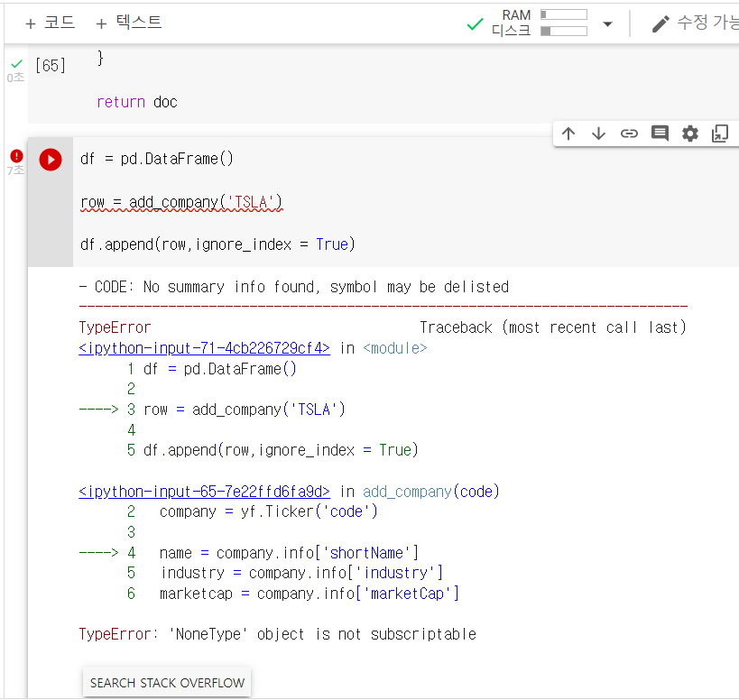Screen dimensions: 739x700
Task: Click traceback line marketcap = company.info['marketCap']
Action: [x=309, y=594]
